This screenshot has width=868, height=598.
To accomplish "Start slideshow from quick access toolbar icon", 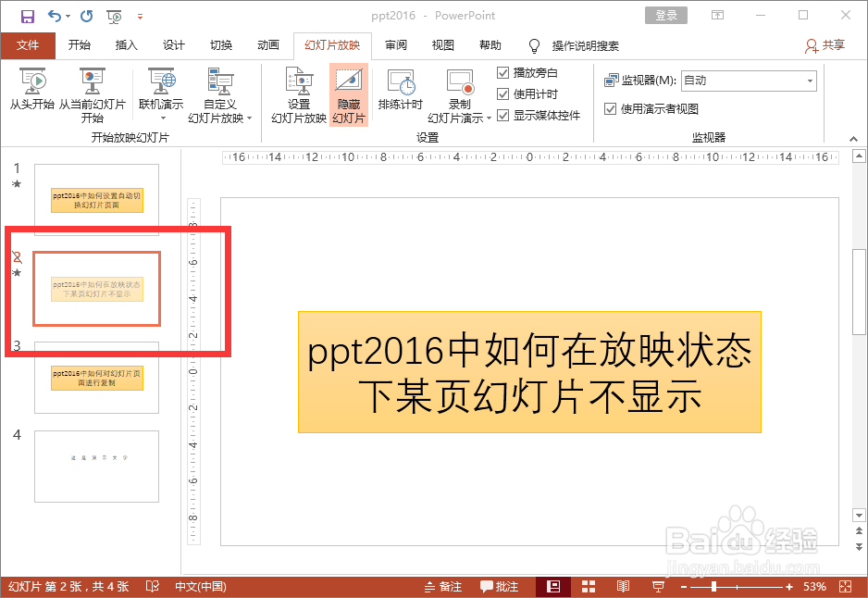I will click(x=115, y=17).
